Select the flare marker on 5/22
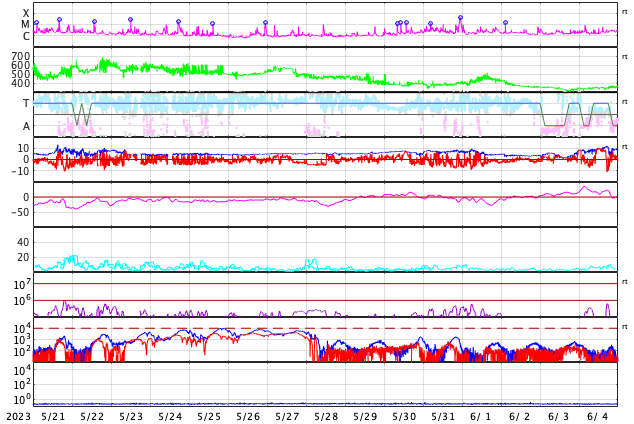Screen dimensions: 634x424 pos(95,21)
